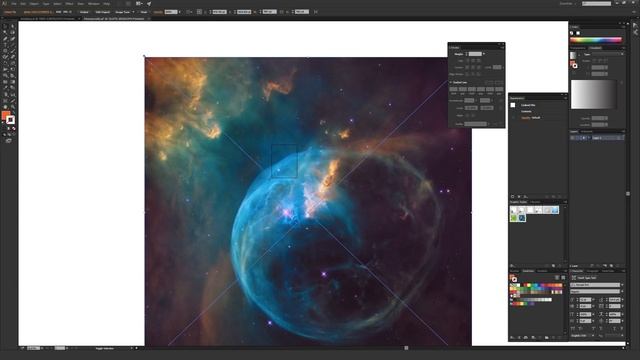Open the Image Trace preset dropdown arrow
The height and width of the screenshot is (360, 640).
click(133, 12)
